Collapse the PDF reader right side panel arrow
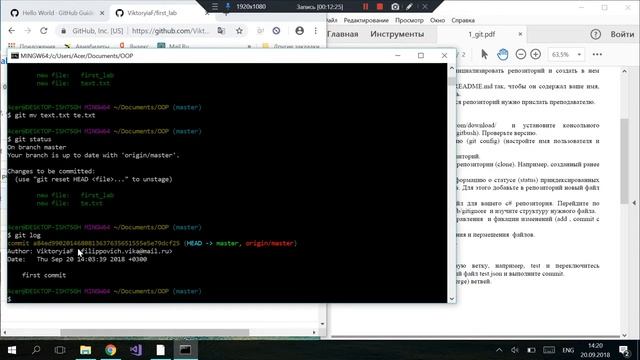The height and width of the screenshot is (360, 640). tap(634, 202)
